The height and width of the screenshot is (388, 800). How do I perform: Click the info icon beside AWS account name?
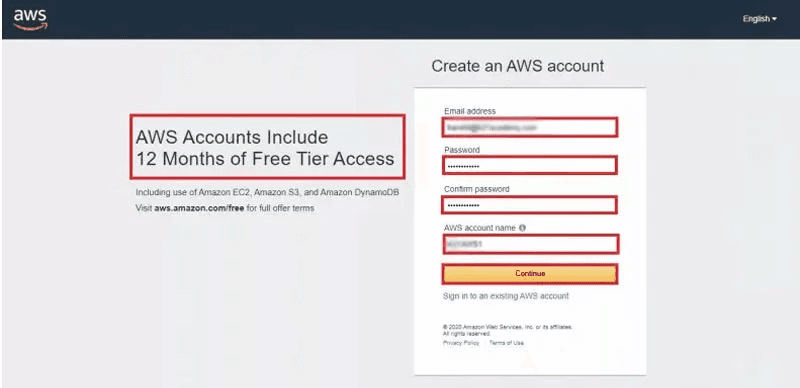click(x=522, y=228)
